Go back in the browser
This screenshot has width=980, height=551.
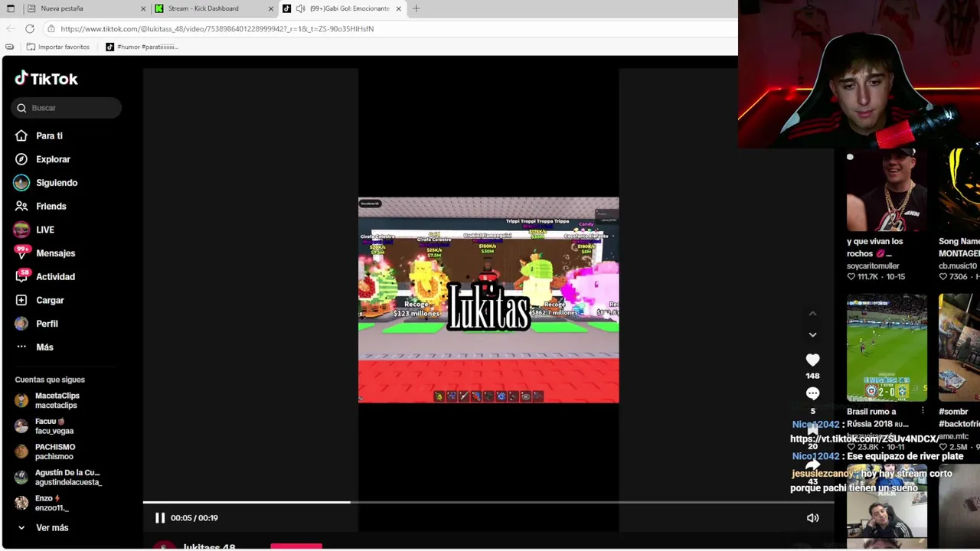point(11,29)
